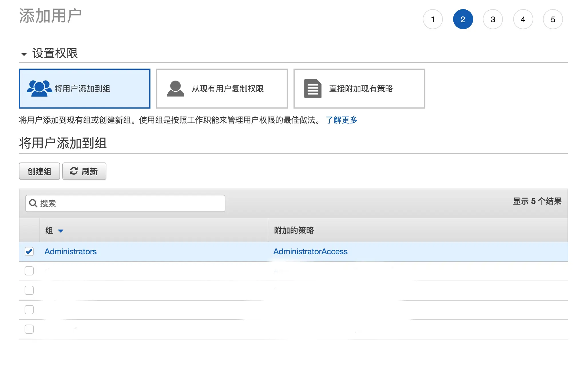Uncheck the Administrators group checkbox
Viewport: 587px width, 392px height.
(x=29, y=251)
